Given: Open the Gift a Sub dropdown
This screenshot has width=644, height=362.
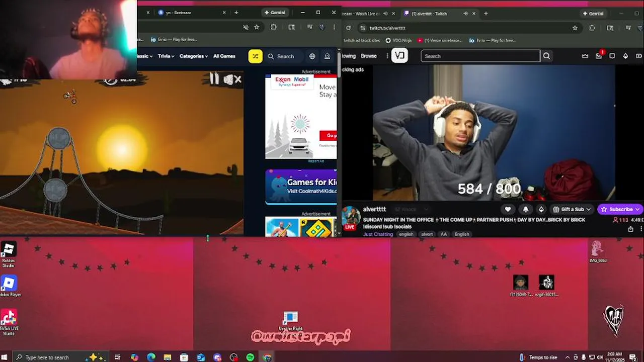Looking at the screenshot, I should pos(572,209).
